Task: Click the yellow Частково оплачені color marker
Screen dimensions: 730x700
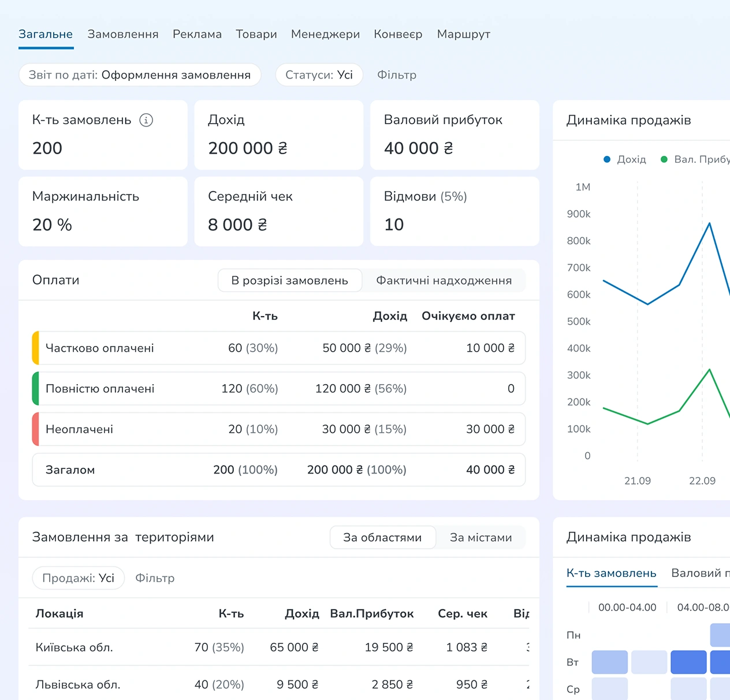Action: tap(36, 348)
